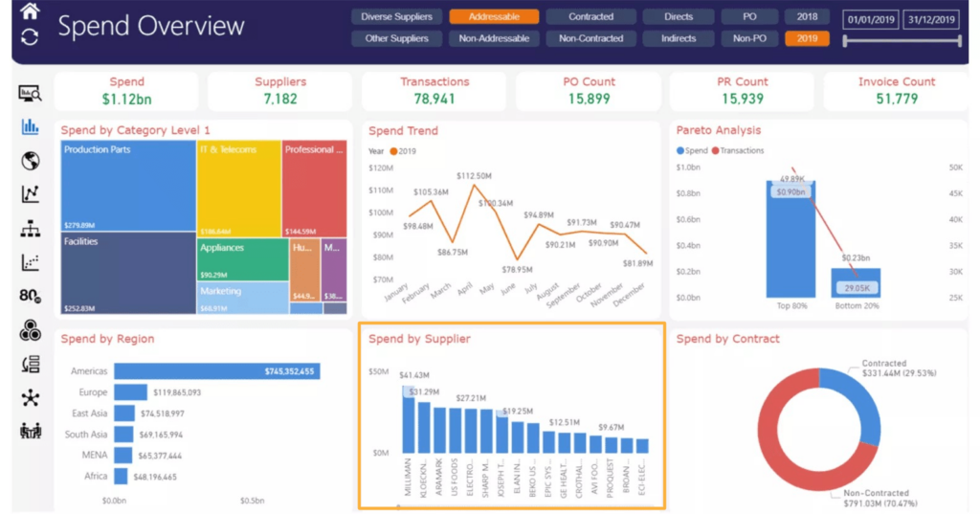This screenshot has width=980, height=514.
Task: Click the date slider's left handle
Action: (845, 41)
